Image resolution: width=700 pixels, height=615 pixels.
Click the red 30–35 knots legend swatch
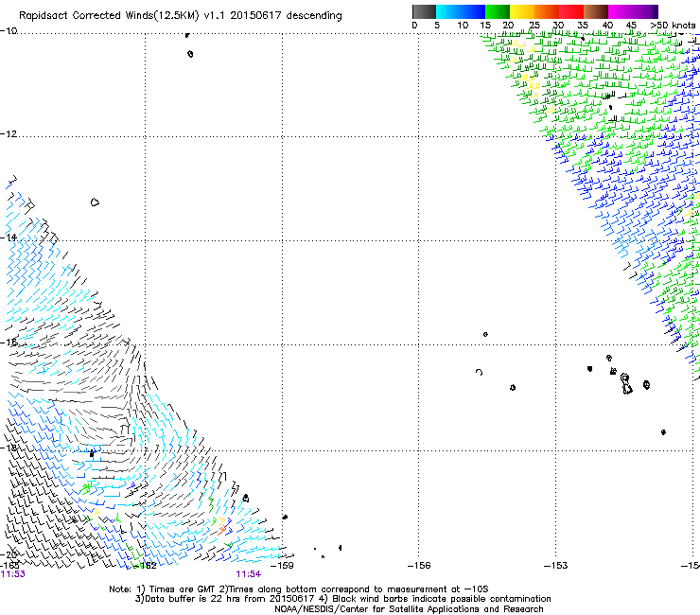click(571, 11)
